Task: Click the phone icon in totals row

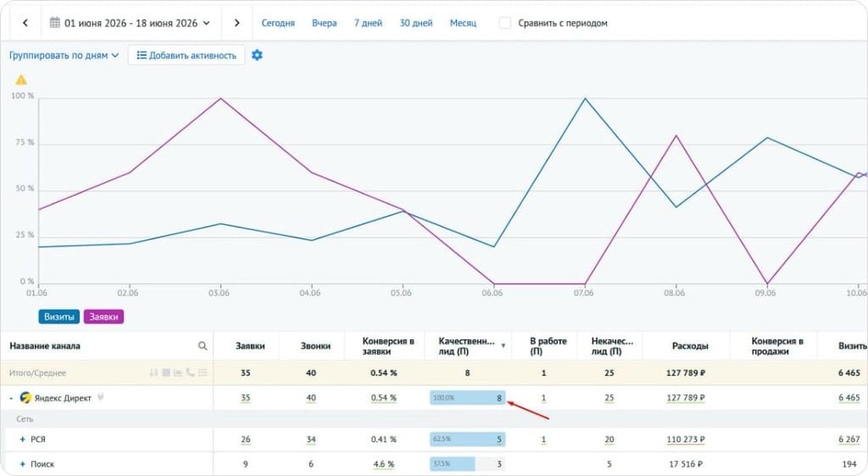Action: [x=190, y=372]
